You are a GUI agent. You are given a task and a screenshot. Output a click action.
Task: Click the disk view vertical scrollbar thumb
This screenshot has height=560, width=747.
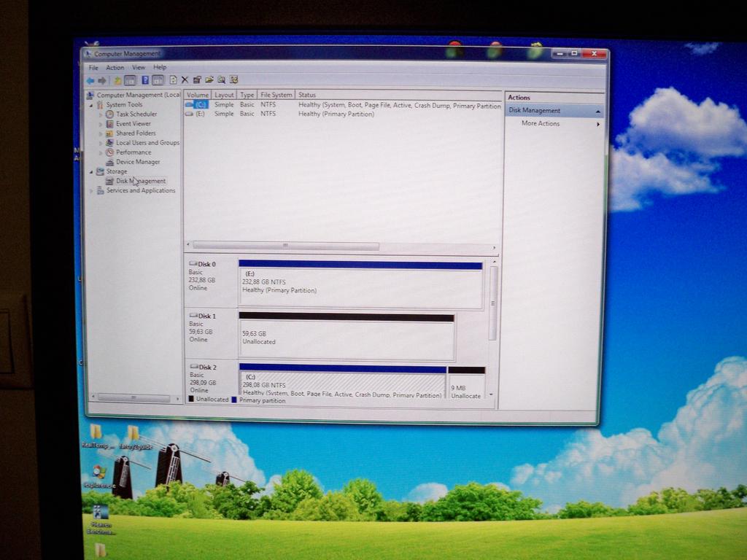click(x=493, y=303)
